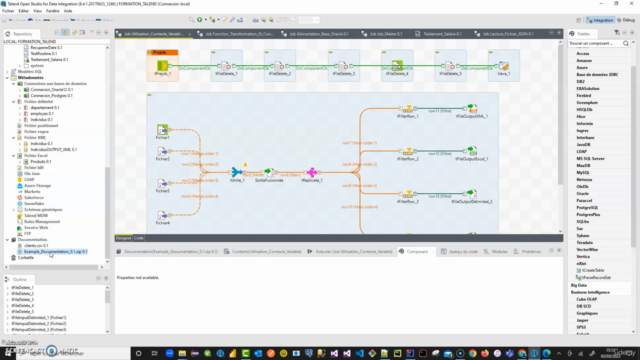Click the run job toolbar icon

tap(200, 20)
